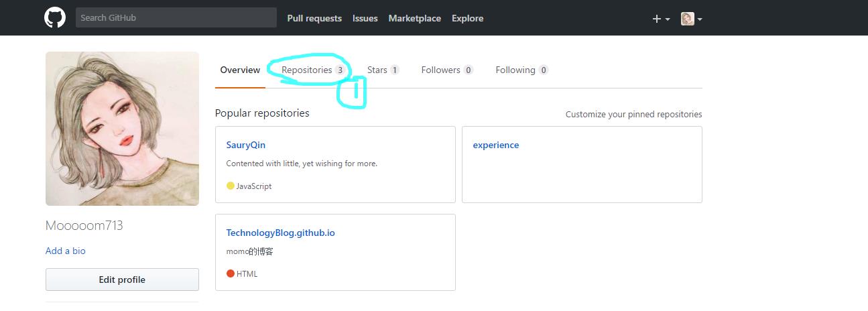Go to Issues in the header
Image resolution: width=868 pixels, height=311 pixels.
click(x=365, y=19)
